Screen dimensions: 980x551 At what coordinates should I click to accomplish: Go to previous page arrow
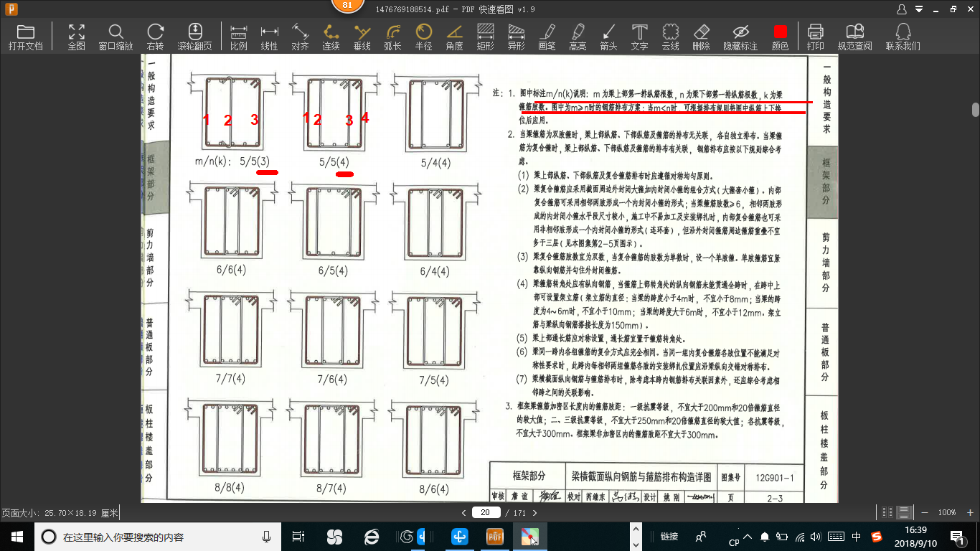pyautogui.click(x=464, y=512)
